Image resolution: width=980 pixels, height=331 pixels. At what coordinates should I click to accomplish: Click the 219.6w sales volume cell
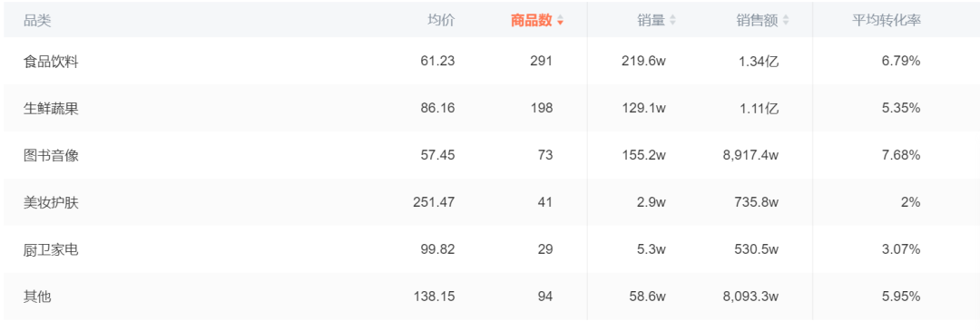pyautogui.click(x=643, y=61)
